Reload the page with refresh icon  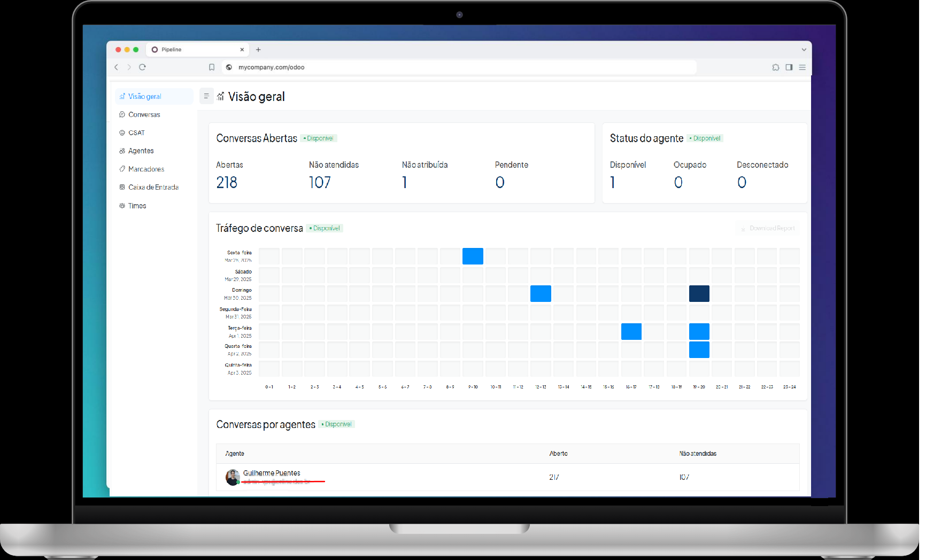pos(142,67)
